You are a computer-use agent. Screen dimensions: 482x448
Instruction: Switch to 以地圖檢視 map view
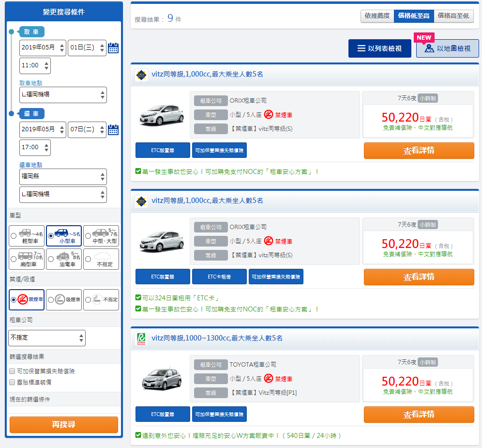point(447,48)
